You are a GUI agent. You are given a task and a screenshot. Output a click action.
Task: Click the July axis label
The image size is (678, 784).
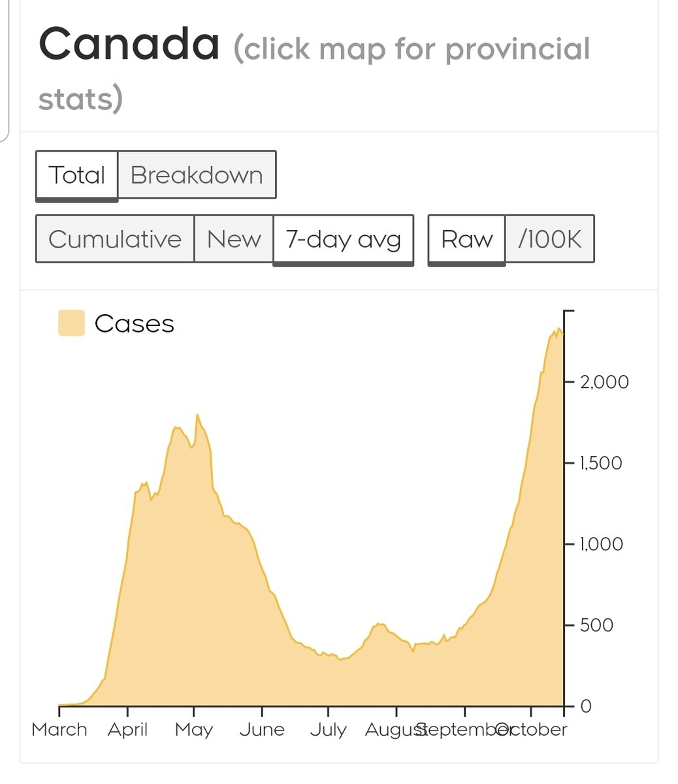[328, 729]
